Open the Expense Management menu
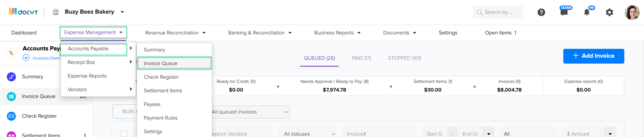 coord(93,32)
